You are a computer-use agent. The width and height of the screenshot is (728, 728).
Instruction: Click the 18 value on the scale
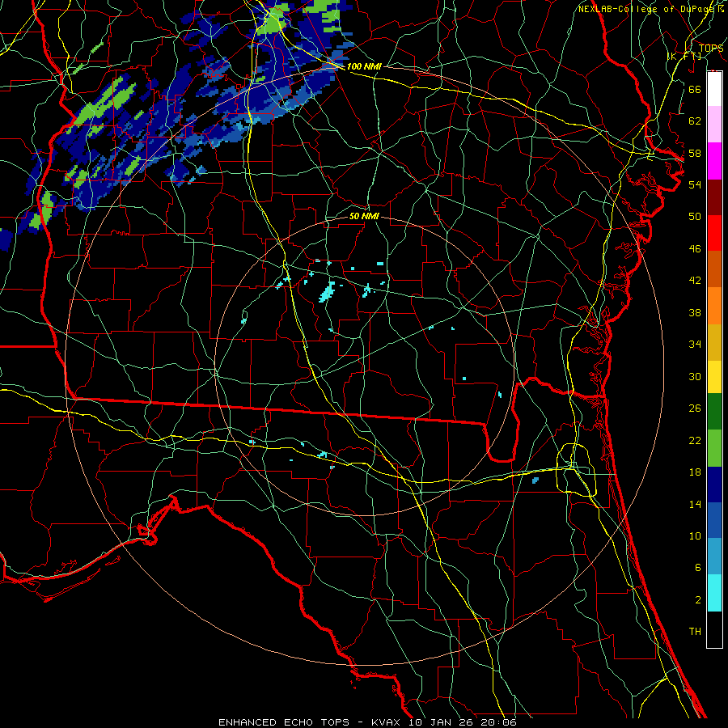tap(695, 472)
